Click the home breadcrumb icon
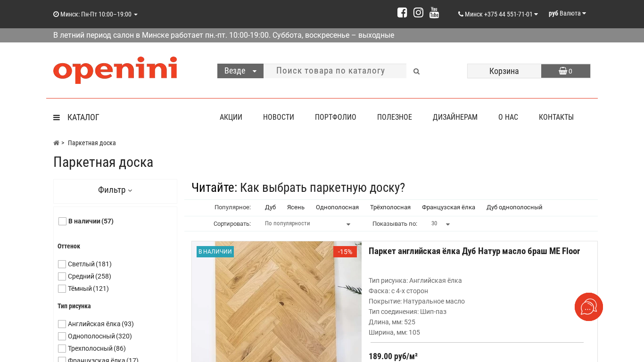Image resolution: width=644 pixels, height=362 pixels. (x=56, y=143)
